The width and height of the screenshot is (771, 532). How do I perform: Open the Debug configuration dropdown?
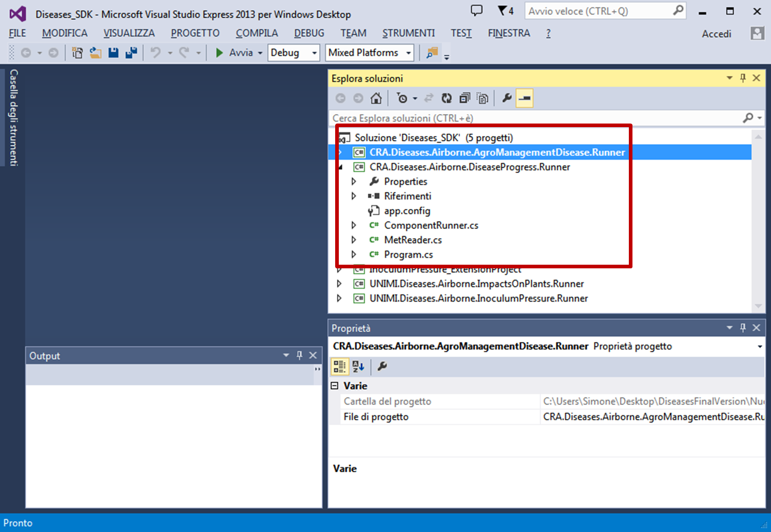[294, 52]
